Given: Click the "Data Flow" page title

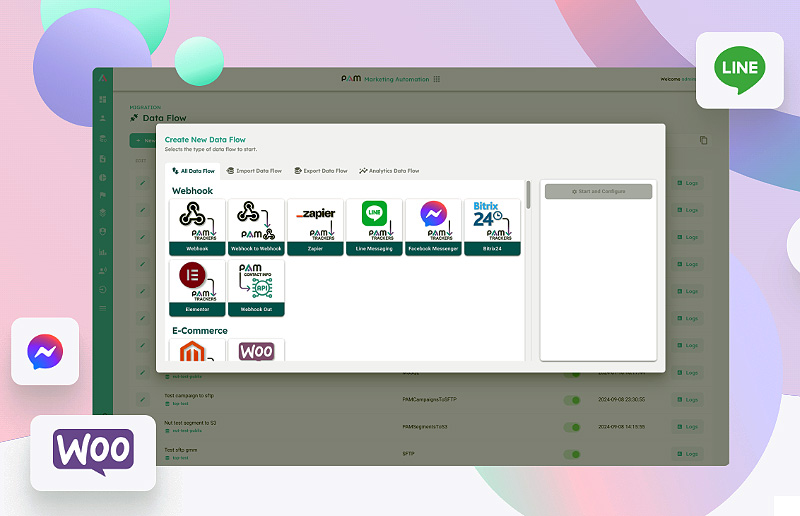Looking at the screenshot, I should (x=164, y=118).
